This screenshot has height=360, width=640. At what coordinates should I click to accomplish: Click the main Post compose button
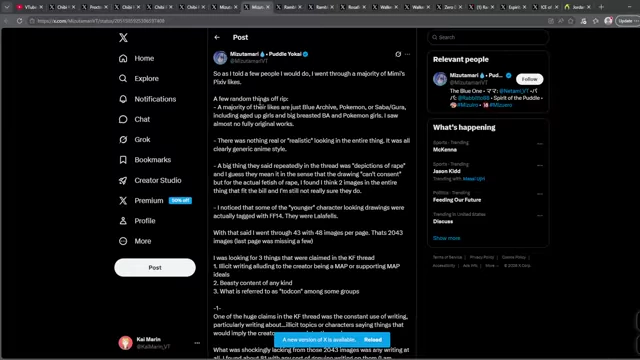(x=155, y=267)
